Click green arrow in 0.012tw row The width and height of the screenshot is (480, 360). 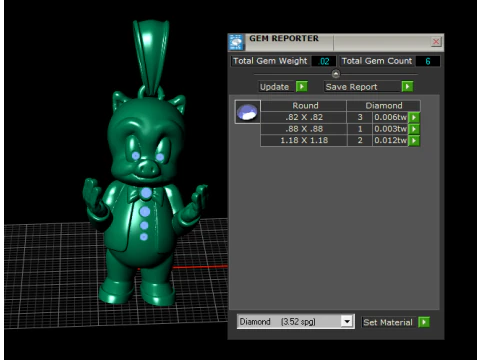click(x=414, y=140)
